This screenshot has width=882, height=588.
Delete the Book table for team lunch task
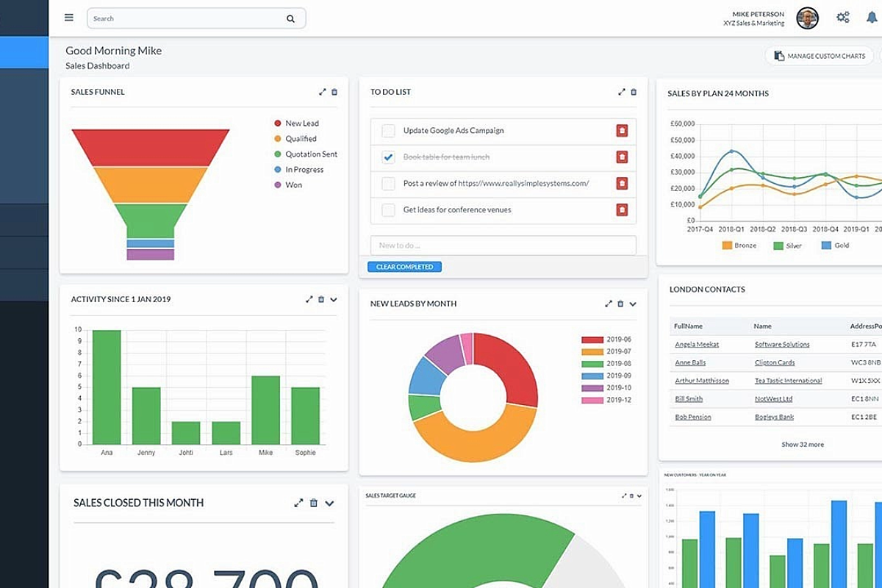(622, 157)
